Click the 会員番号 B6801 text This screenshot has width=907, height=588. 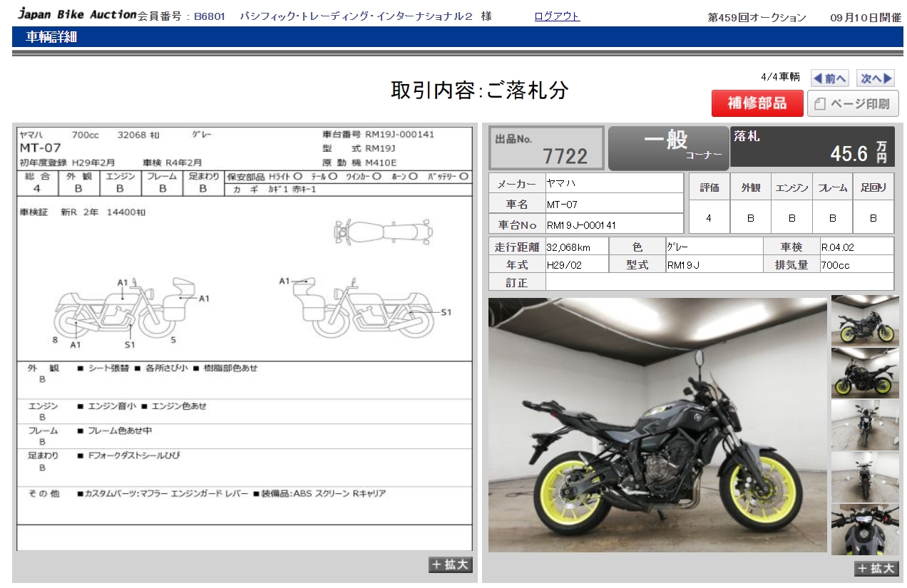click(x=181, y=16)
